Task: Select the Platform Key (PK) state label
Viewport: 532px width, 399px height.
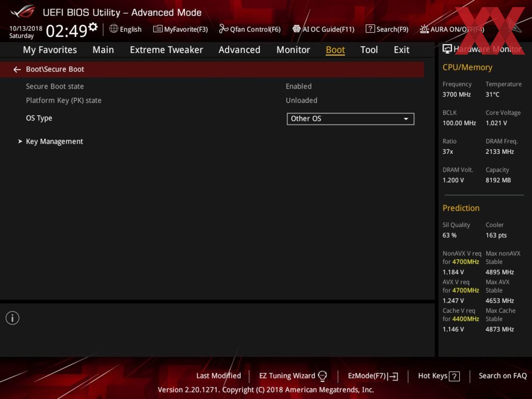Action: 64,101
